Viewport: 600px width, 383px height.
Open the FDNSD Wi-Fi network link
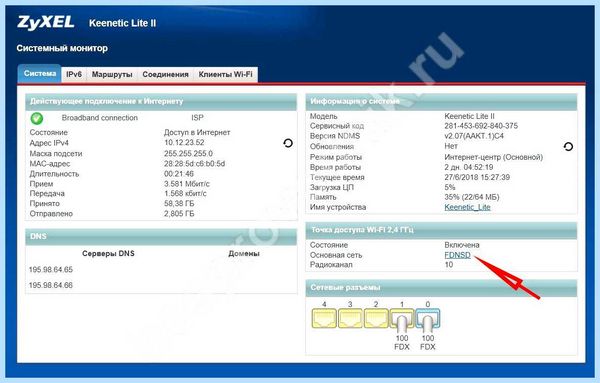click(x=457, y=255)
